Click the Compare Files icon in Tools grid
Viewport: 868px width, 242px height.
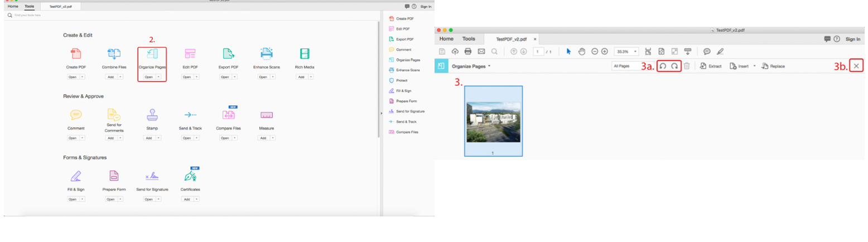tap(228, 114)
